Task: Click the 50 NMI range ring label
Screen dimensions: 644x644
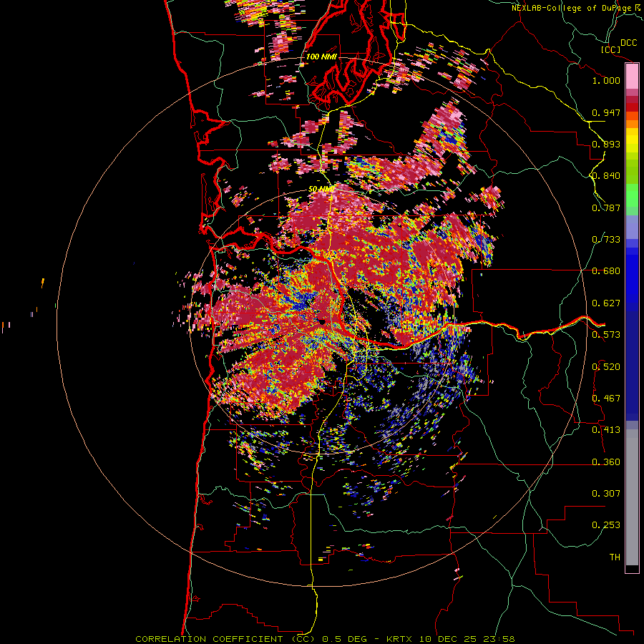Action: coord(321,190)
